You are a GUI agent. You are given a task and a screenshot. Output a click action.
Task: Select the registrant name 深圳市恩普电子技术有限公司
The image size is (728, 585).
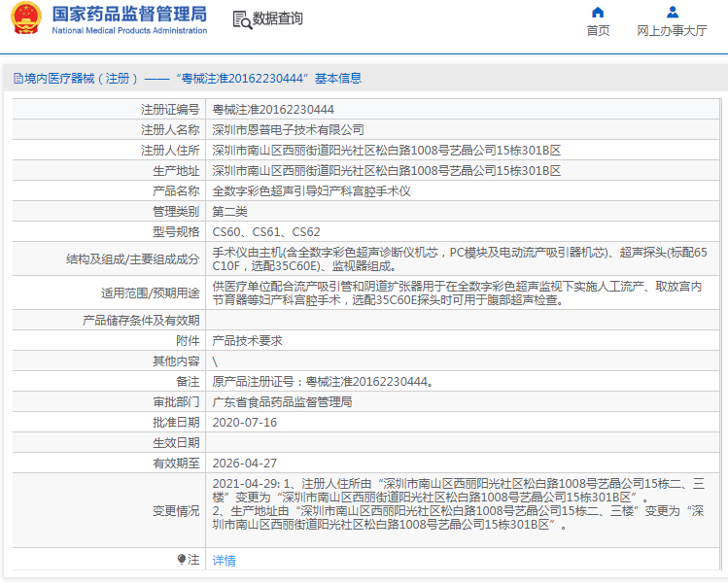(x=289, y=130)
